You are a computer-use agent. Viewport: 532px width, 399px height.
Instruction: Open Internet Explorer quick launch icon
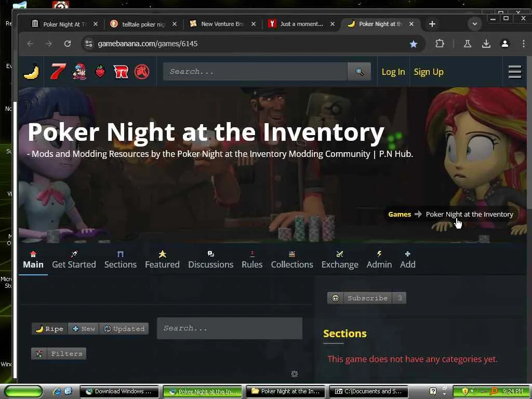pyautogui.click(x=57, y=391)
